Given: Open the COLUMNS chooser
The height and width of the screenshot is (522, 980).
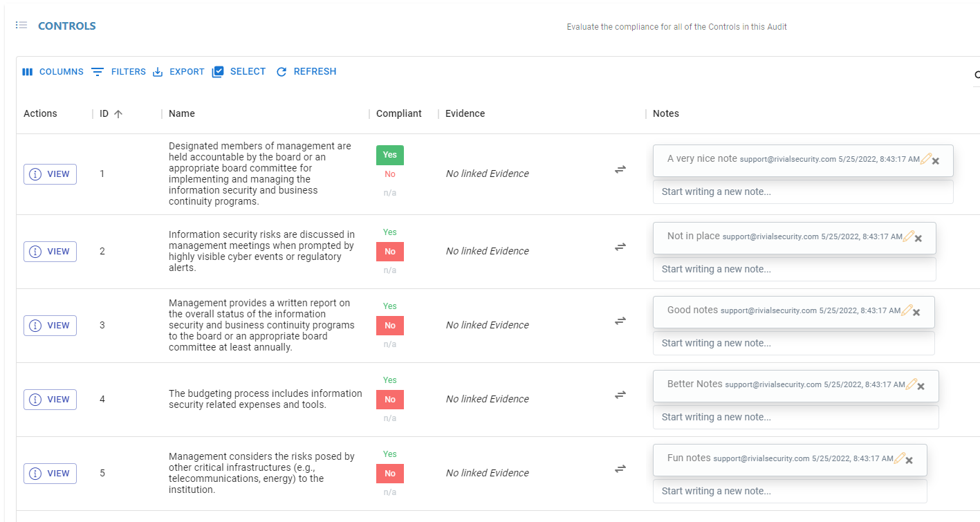Looking at the screenshot, I should point(53,72).
